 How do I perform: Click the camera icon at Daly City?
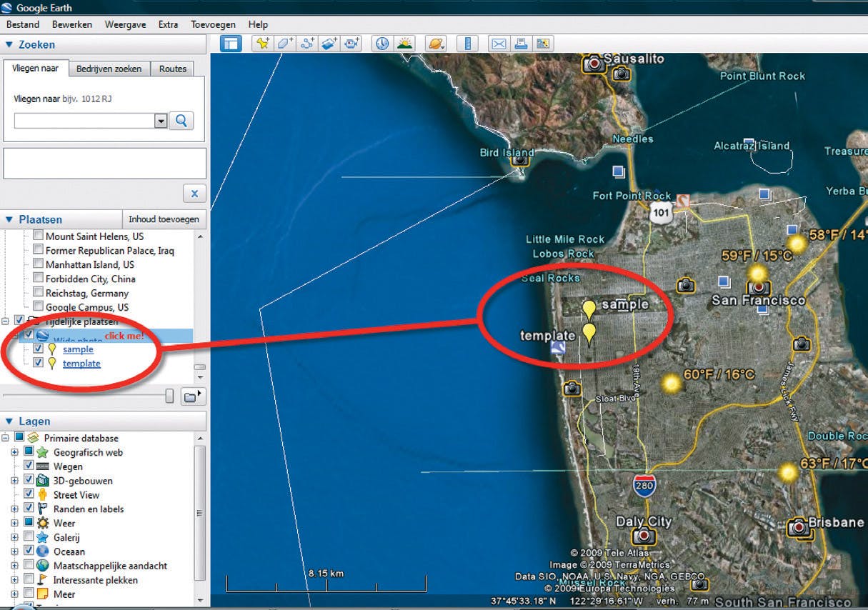[x=644, y=536]
